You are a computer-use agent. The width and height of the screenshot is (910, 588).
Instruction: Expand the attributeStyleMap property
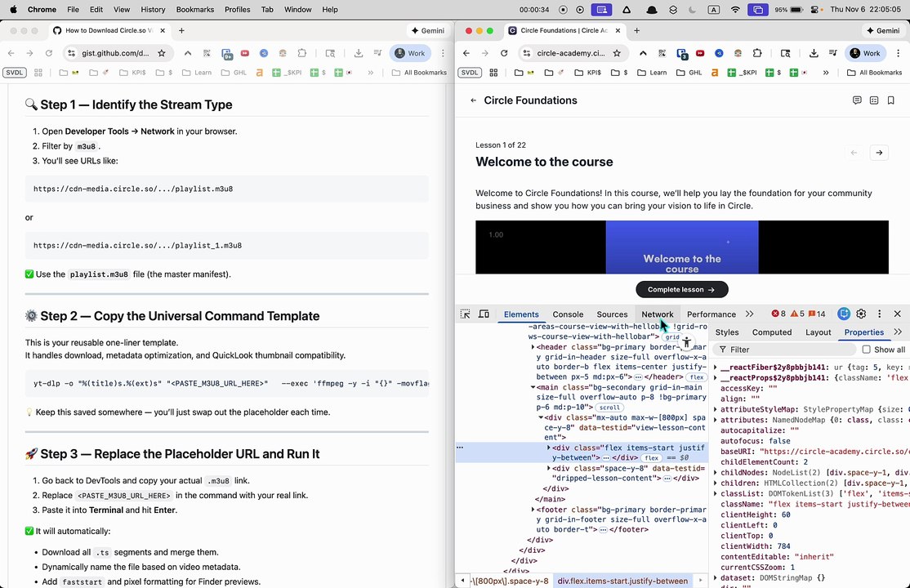[716, 409]
